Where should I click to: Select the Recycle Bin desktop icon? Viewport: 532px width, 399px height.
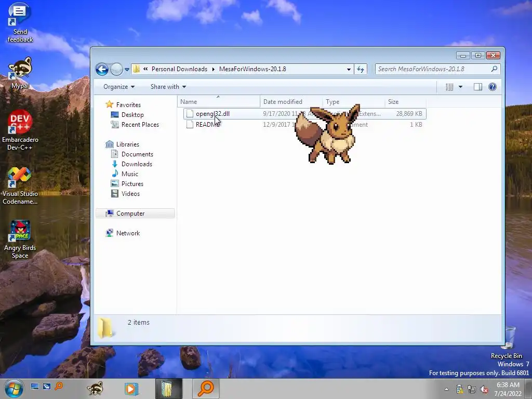click(x=506, y=343)
